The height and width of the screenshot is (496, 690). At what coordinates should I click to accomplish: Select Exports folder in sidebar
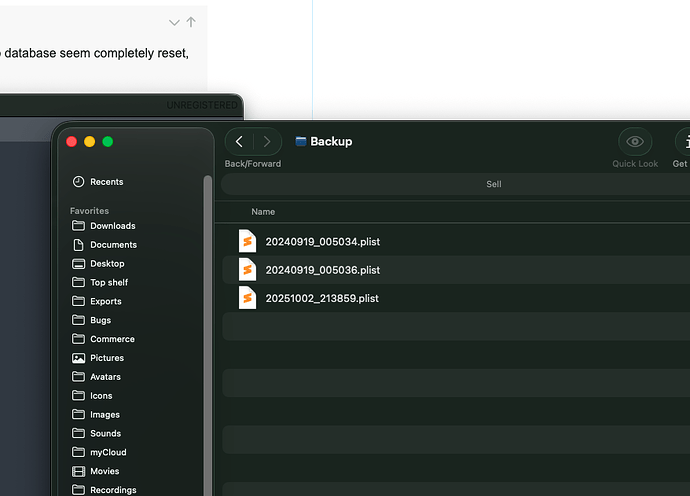point(97,301)
